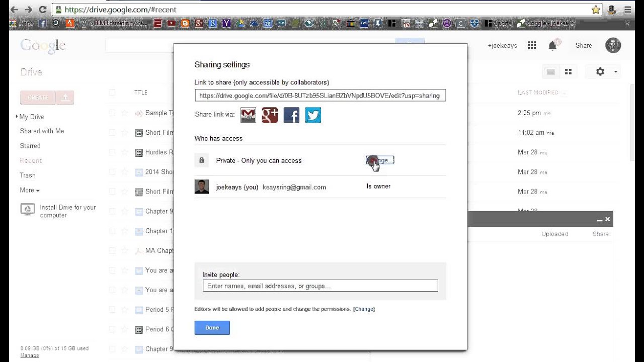Click the [Change] editors permission link

click(364, 309)
